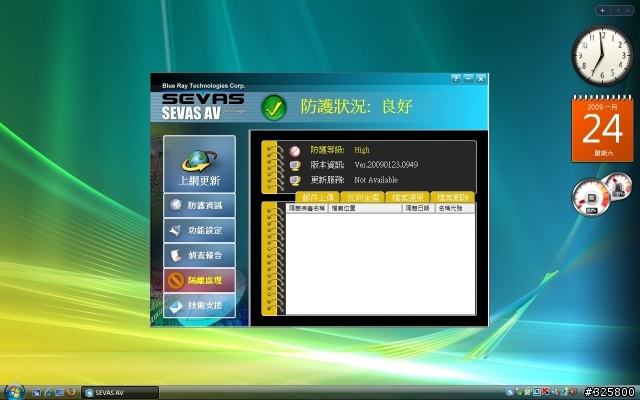Open the 功能設定 settings section
The width and height of the screenshot is (640, 400).
click(x=199, y=230)
